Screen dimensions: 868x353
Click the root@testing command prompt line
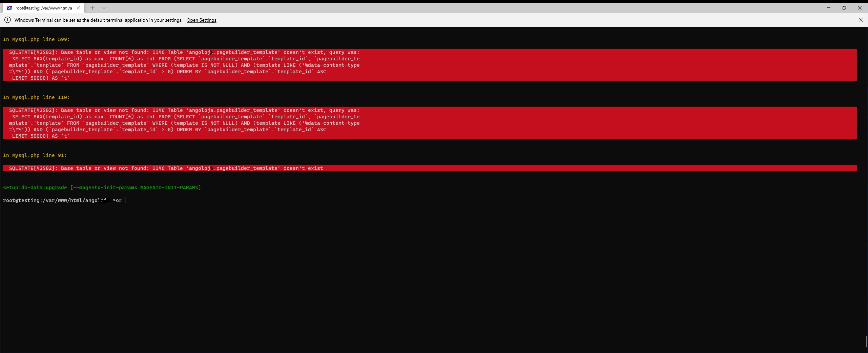pyautogui.click(x=62, y=200)
